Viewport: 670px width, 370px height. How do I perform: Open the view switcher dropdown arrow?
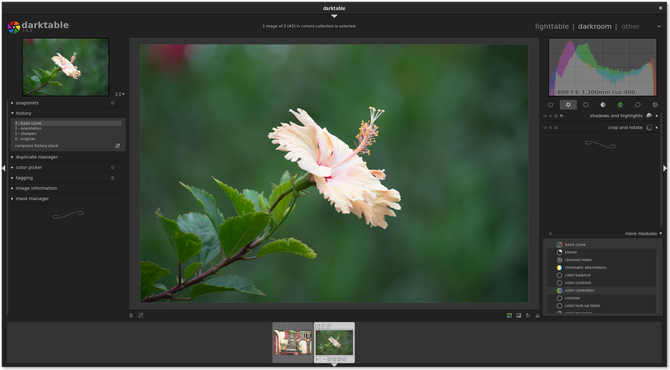point(659,26)
